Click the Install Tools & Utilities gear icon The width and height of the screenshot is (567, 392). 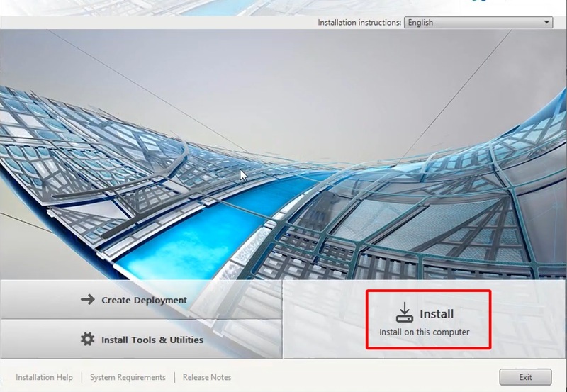pos(87,340)
